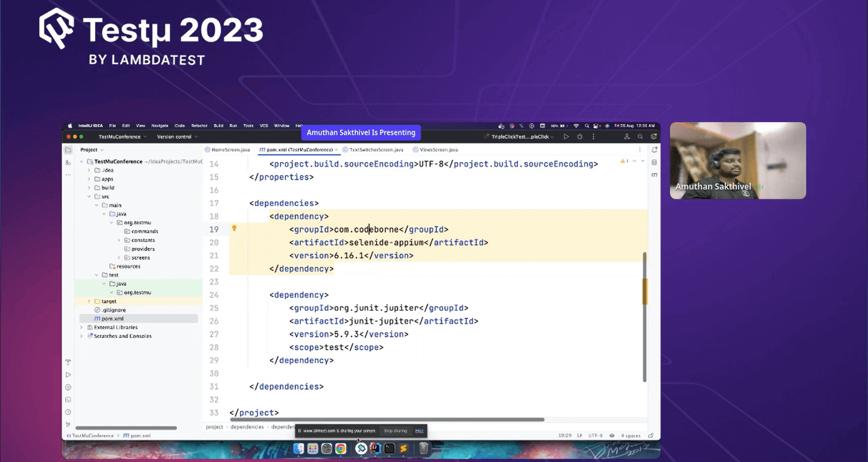Open Google Chrome from the Dock
The width and height of the screenshot is (868, 462).
click(x=340, y=449)
